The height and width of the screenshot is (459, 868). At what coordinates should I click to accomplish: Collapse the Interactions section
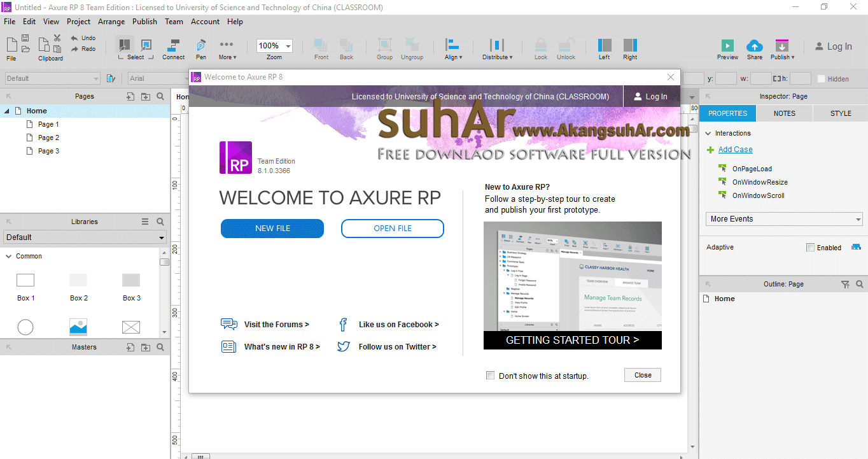[708, 133]
